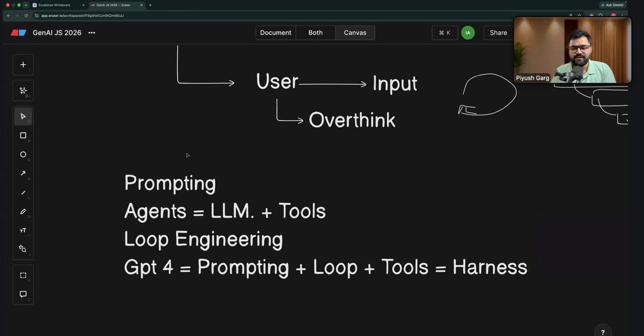Click the site info icon in address bar

[37, 16]
